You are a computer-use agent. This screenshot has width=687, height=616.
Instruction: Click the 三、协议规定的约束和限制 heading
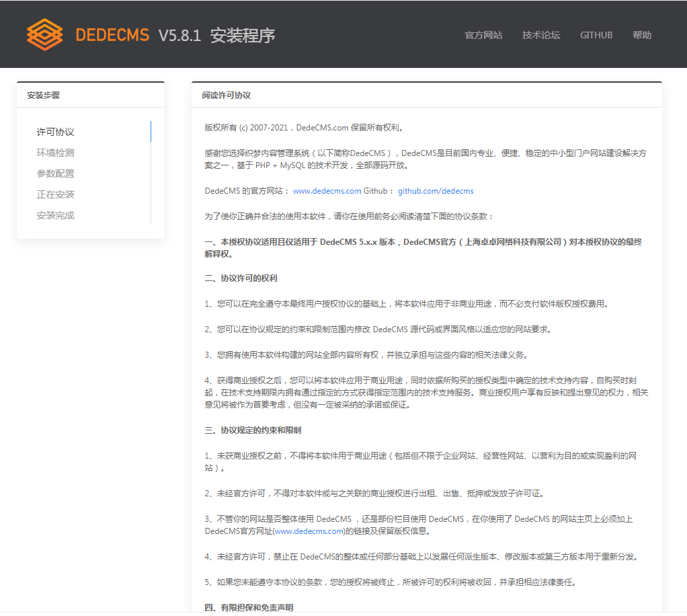pos(253,430)
